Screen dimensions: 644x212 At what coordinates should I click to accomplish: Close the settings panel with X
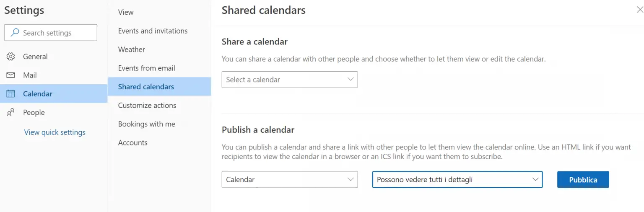(639, 10)
